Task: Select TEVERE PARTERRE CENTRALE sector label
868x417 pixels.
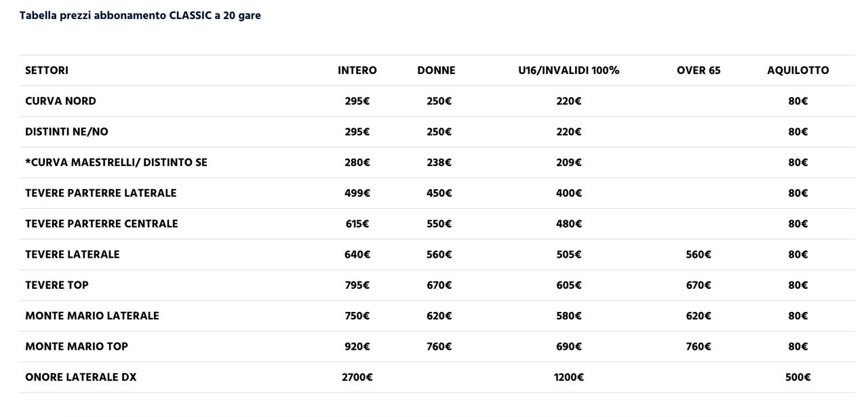Action: tap(101, 224)
